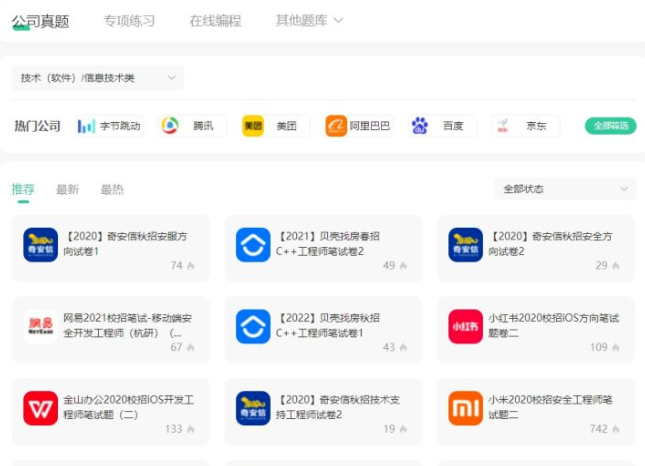Image resolution: width=645 pixels, height=466 pixels.
Task: Click the 奇安信 logo on 技术支持工程师试卷2 card
Action: pyautogui.click(x=253, y=408)
